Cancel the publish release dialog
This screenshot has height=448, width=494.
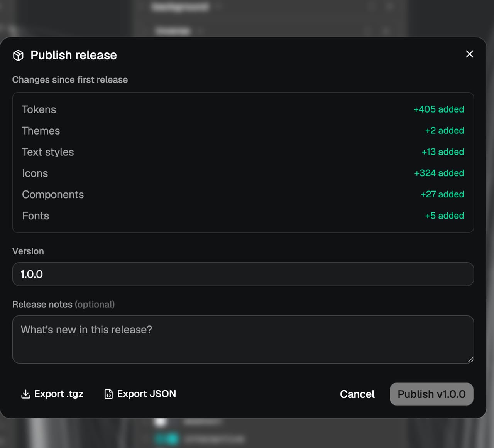357,394
